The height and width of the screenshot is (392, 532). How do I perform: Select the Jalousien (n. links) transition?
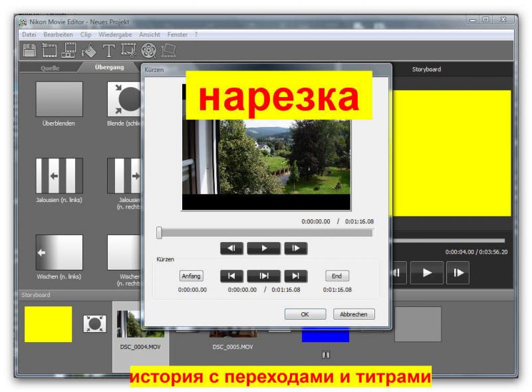coord(59,175)
